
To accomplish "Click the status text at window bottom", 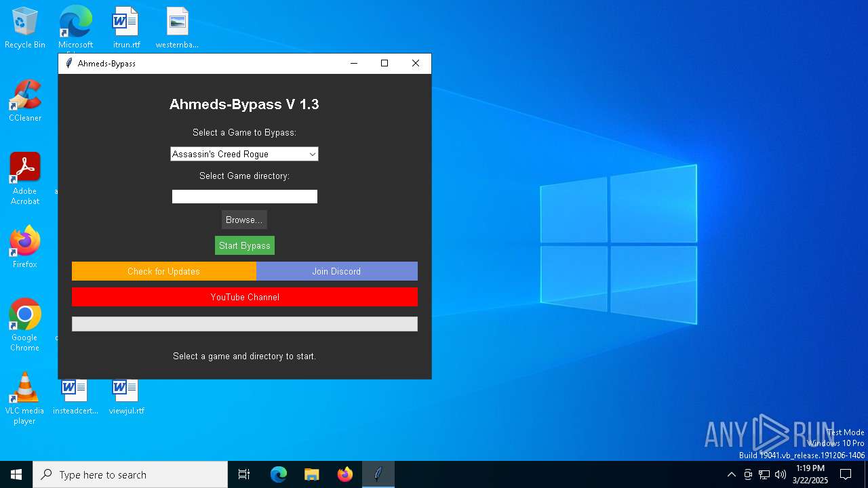I will [x=244, y=356].
